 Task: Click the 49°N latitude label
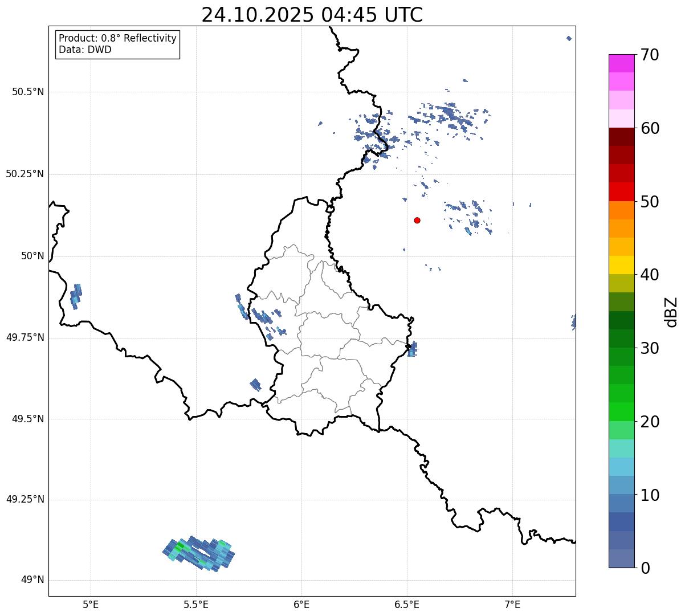click(x=32, y=580)
